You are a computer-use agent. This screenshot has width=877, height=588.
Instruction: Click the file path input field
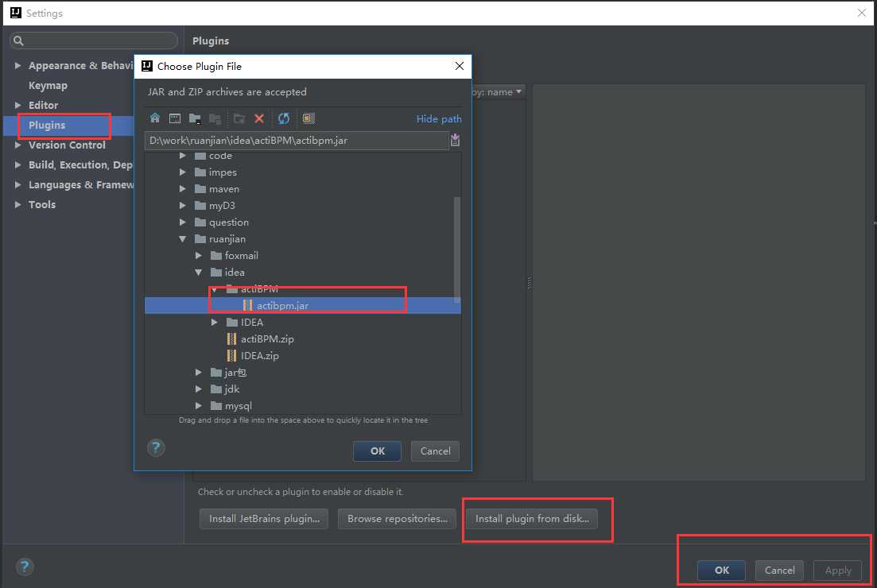(x=297, y=141)
